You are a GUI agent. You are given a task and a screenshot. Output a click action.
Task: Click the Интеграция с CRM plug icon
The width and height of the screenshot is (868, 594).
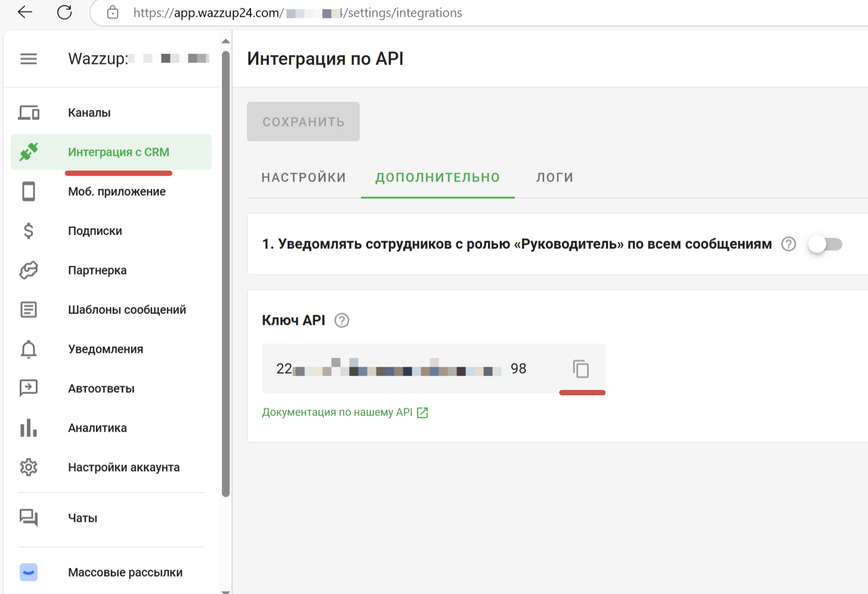point(29,152)
